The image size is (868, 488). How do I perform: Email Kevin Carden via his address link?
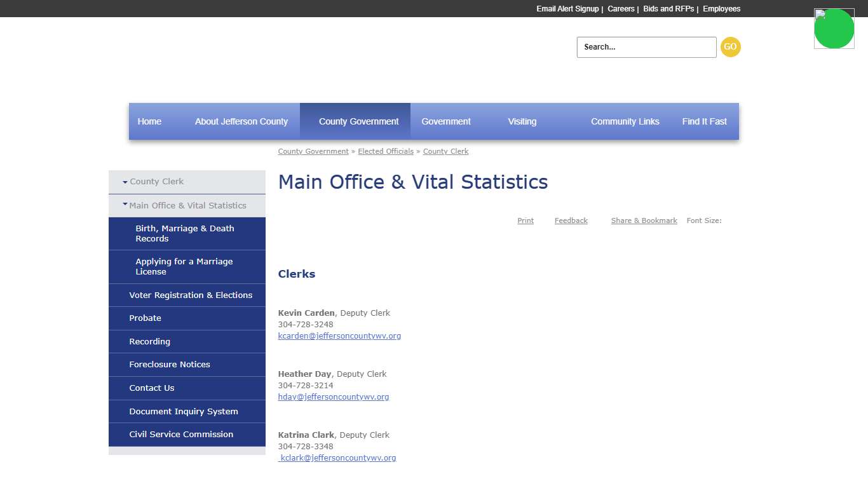click(339, 335)
